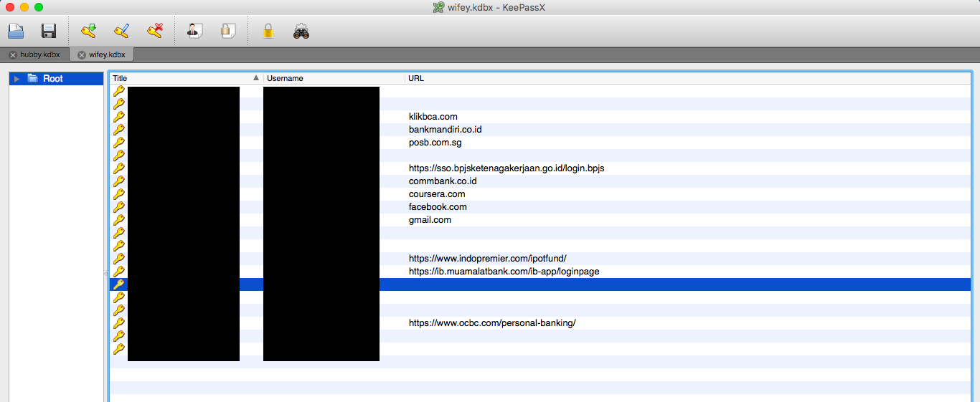Select the coursera.com URL cell
Image resolution: width=980 pixels, height=402 pixels.
[x=437, y=194]
